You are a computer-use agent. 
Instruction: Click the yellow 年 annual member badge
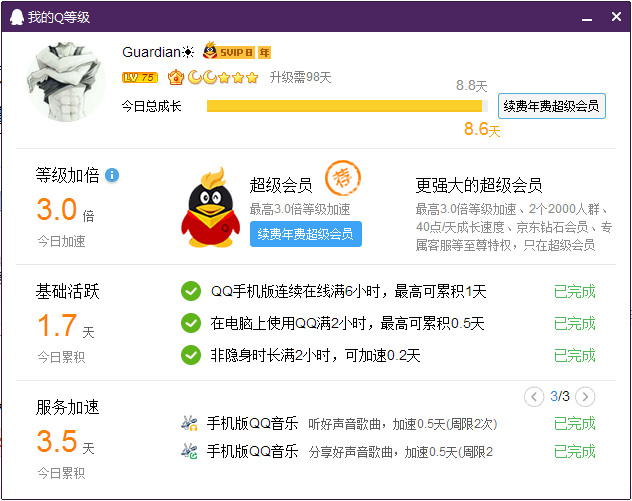click(x=264, y=52)
